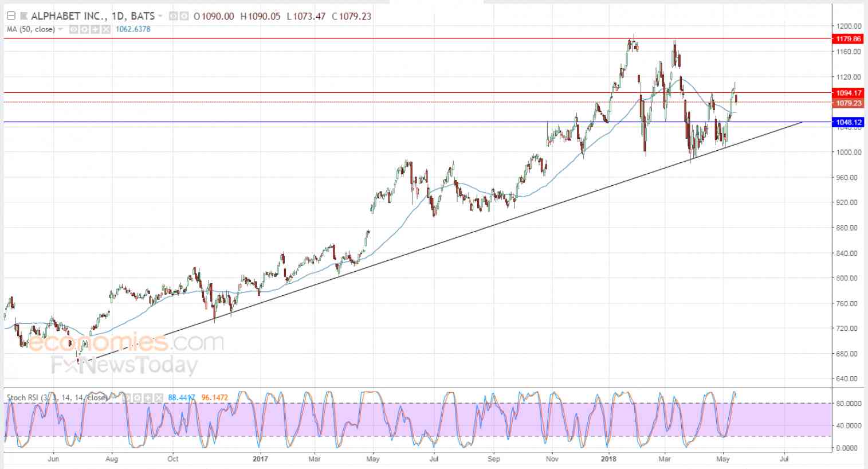Screen dimensions: 868x469
Task: Remove Stoch RSI with its X icon
Action: [x=158, y=397]
